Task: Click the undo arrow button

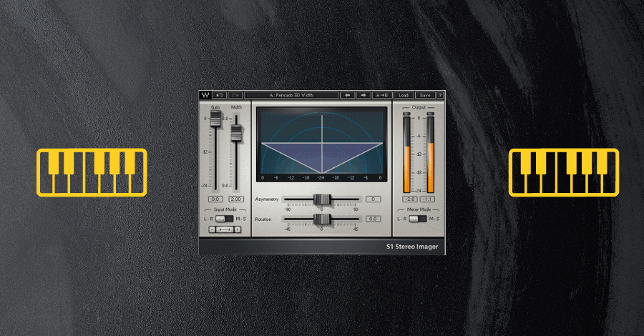Action: click(x=220, y=95)
